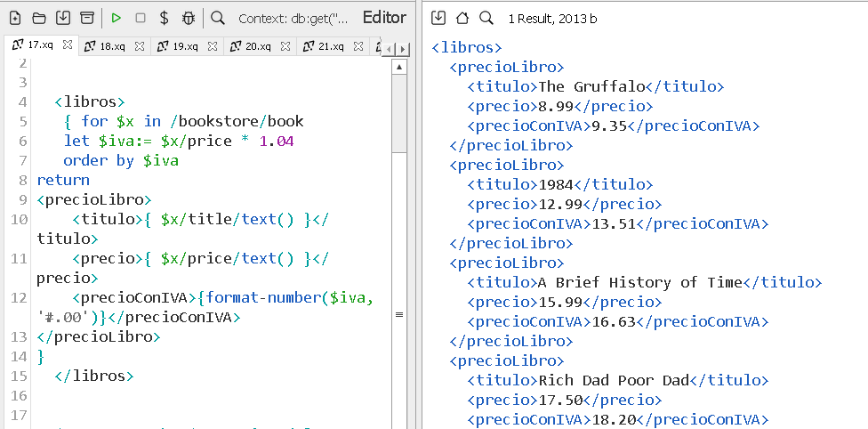
Task: Close the 17.xq tab
Action: (x=68, y=45)
